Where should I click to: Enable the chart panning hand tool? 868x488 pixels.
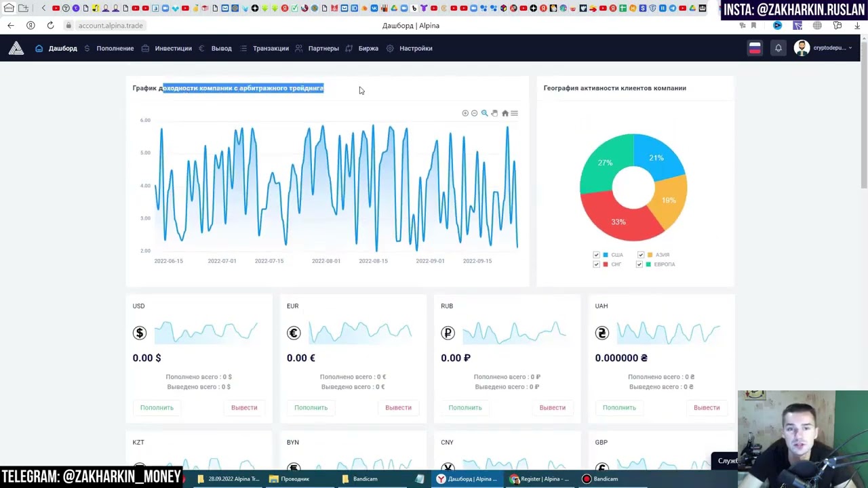point(494,113)
